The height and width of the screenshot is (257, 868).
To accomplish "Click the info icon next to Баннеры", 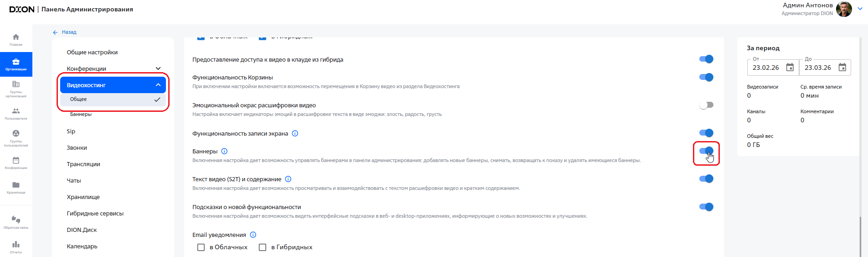I will (224, 152).
